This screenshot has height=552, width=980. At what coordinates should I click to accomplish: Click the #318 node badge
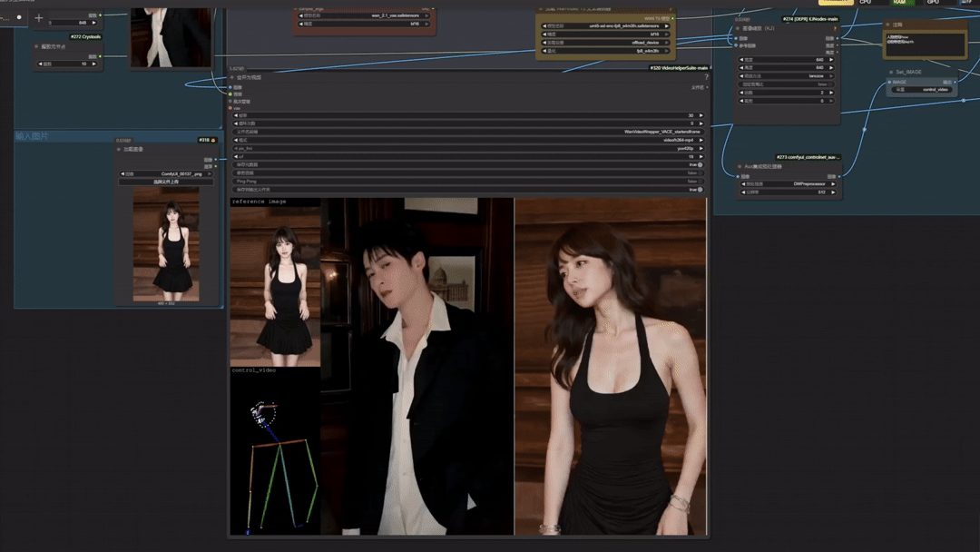[207, 140]
